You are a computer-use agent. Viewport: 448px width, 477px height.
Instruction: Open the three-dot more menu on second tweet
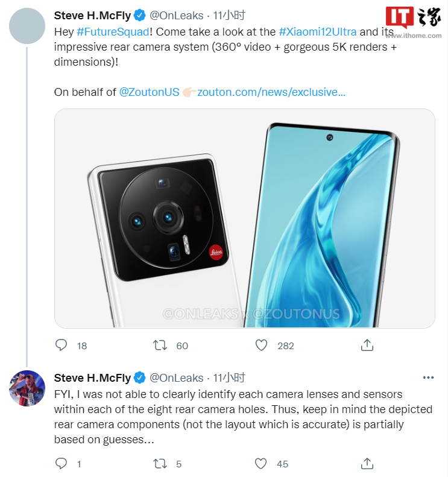coord(428,377)
